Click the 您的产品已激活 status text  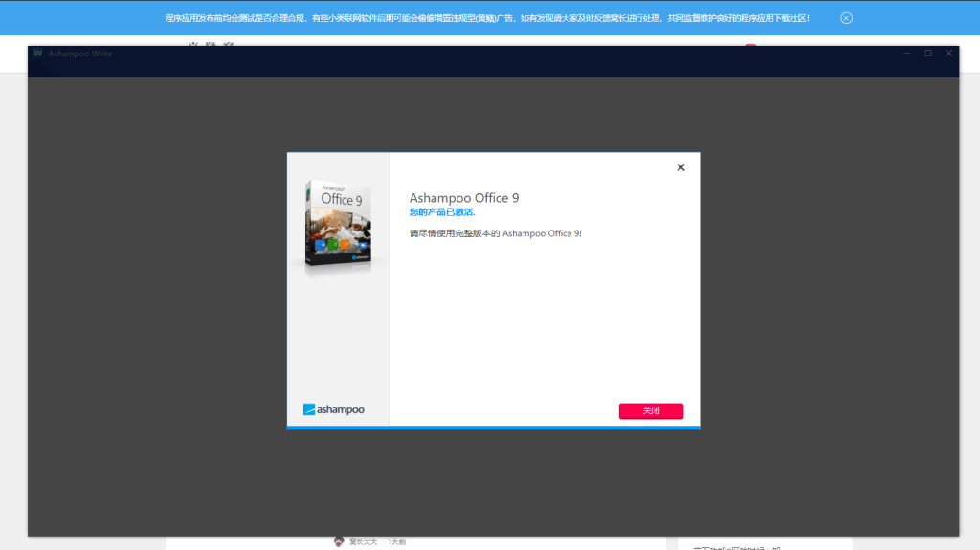[442, 212]
